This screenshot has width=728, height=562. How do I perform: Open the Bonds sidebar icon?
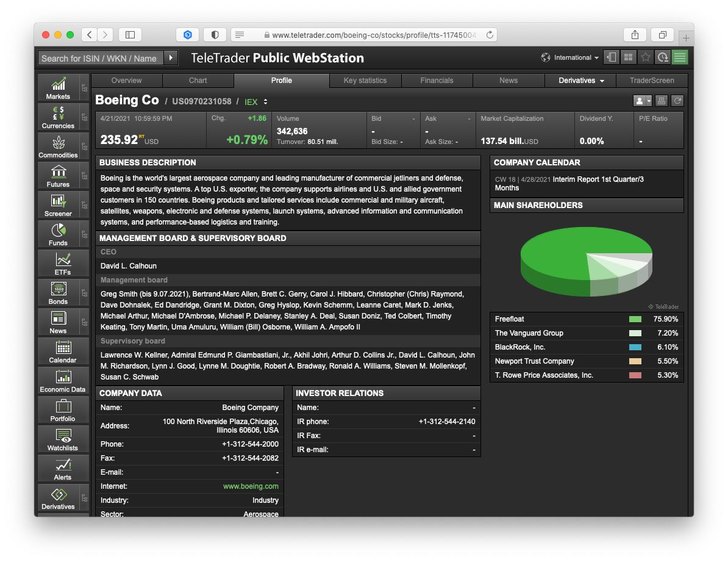pos(58,293)
